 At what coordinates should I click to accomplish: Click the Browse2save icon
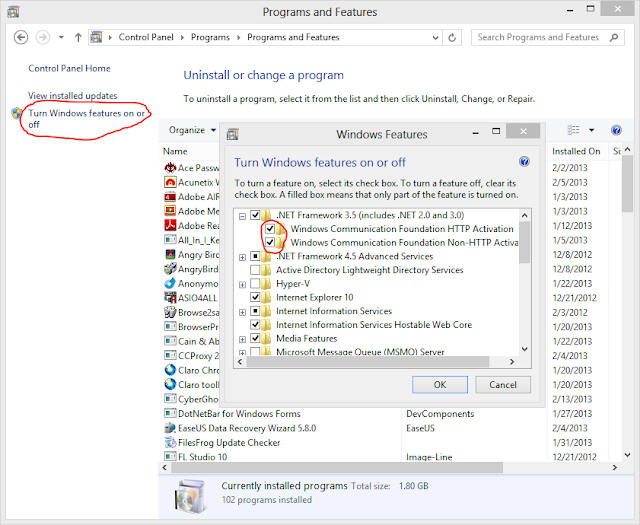click(x=170, y=312)
